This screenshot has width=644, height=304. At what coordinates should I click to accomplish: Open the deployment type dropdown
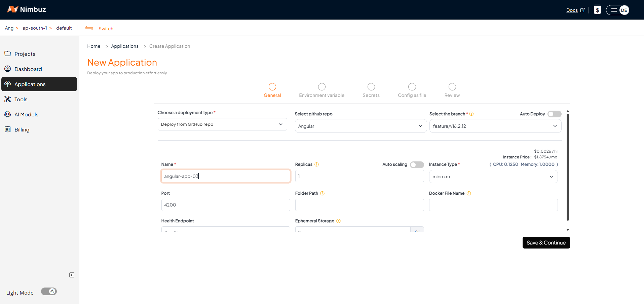tap(222, 124)
